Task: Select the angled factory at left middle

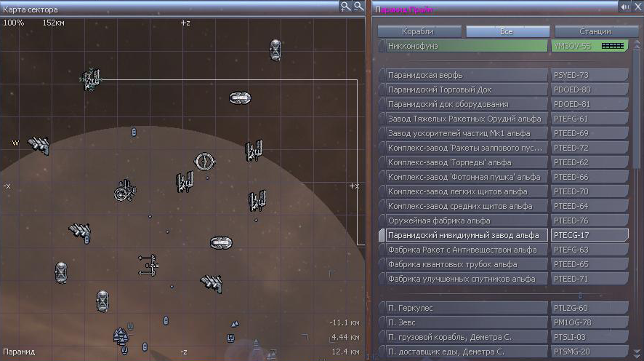Action: [80, 232]
